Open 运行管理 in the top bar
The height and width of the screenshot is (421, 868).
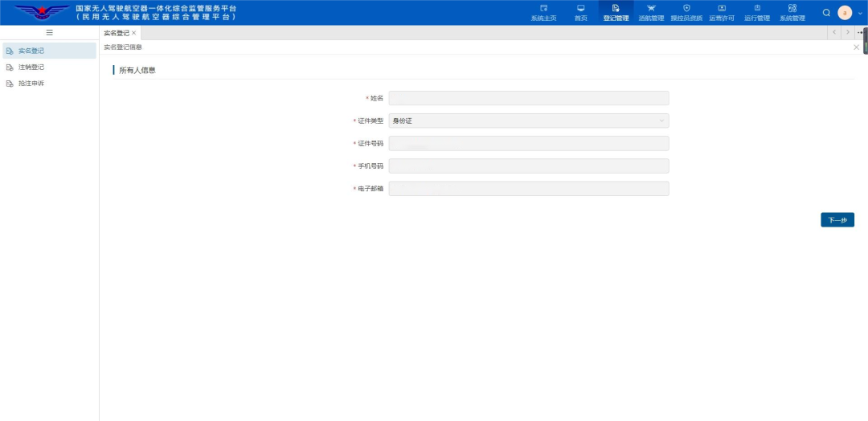pos(757,13)
